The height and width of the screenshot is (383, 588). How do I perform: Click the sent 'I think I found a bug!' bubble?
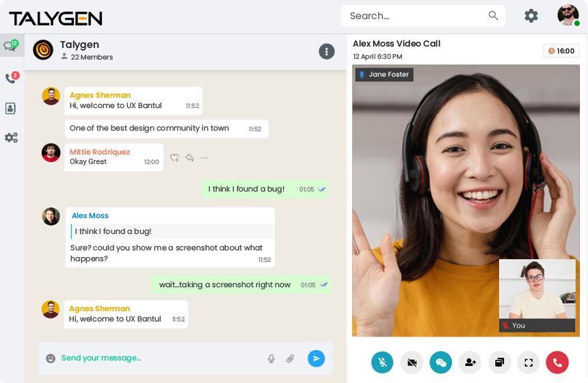pos(265,189)
